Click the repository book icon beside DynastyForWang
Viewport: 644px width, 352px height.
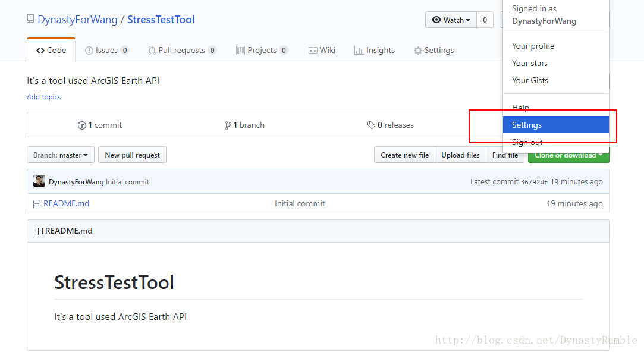tap(30, 19)
